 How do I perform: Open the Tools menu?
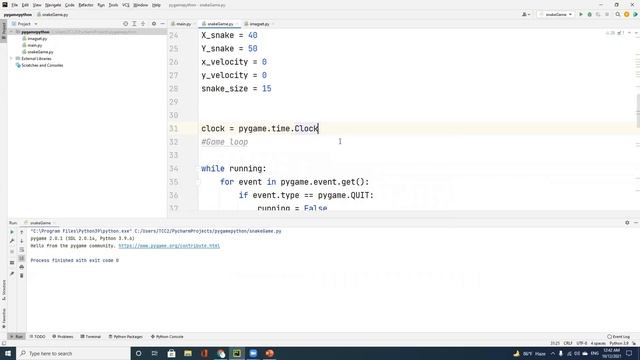coord(113,5)
